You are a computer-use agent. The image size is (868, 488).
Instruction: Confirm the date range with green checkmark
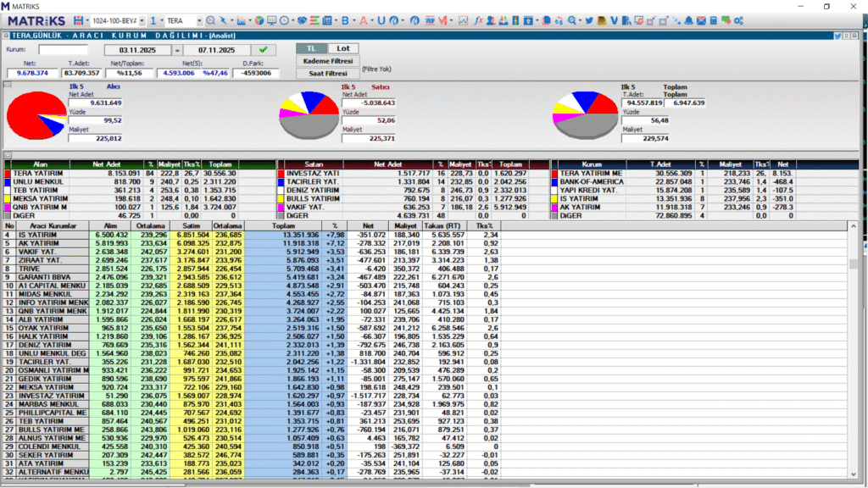point(264,50)
